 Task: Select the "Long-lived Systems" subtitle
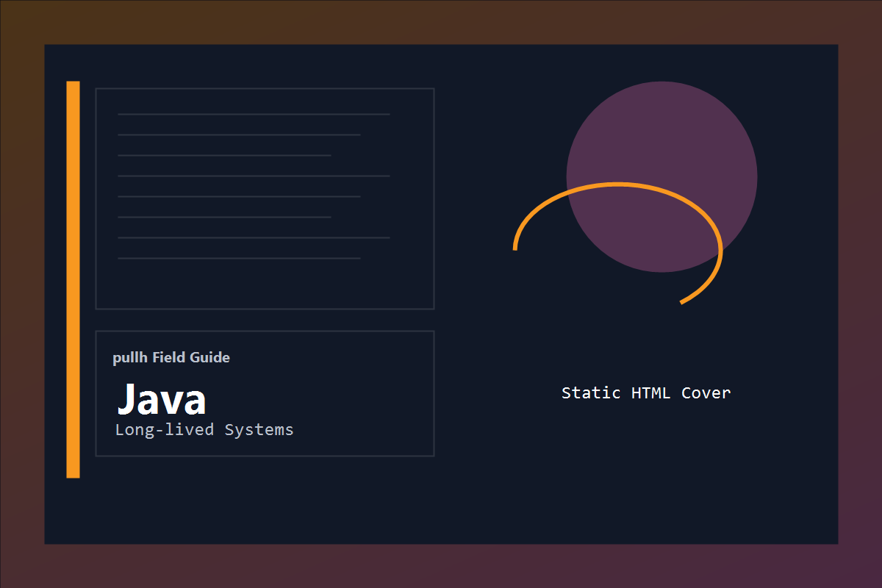pos(204,430)
